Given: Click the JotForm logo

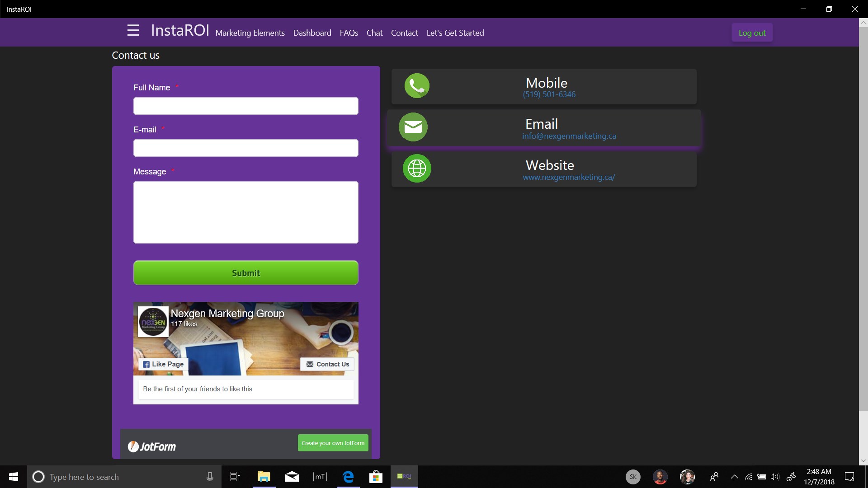Looking at the screenshot, I should pyautogui.click(x=152, y=446).
